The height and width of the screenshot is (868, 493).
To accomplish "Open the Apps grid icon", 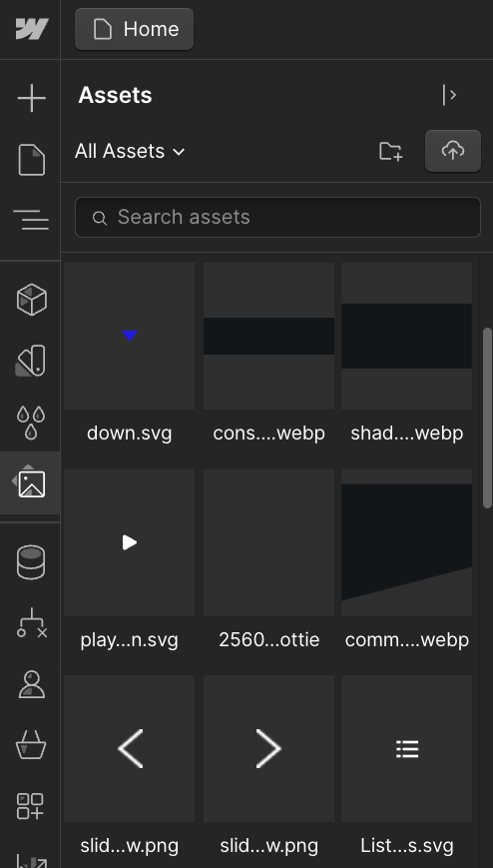I will (30, 806).
